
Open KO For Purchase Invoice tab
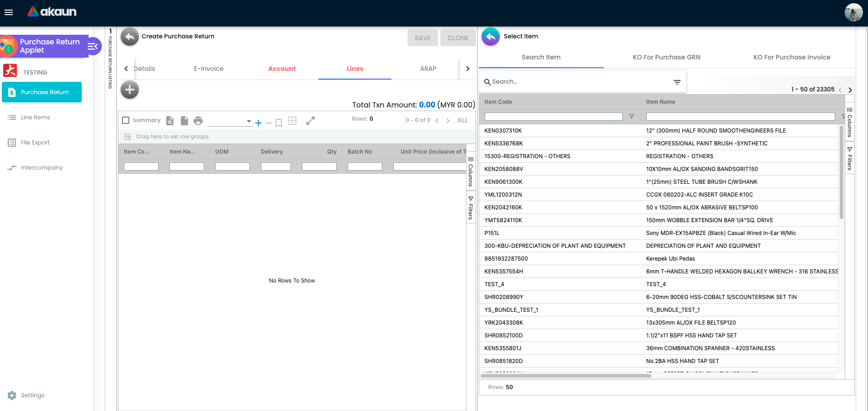point(792,57)
